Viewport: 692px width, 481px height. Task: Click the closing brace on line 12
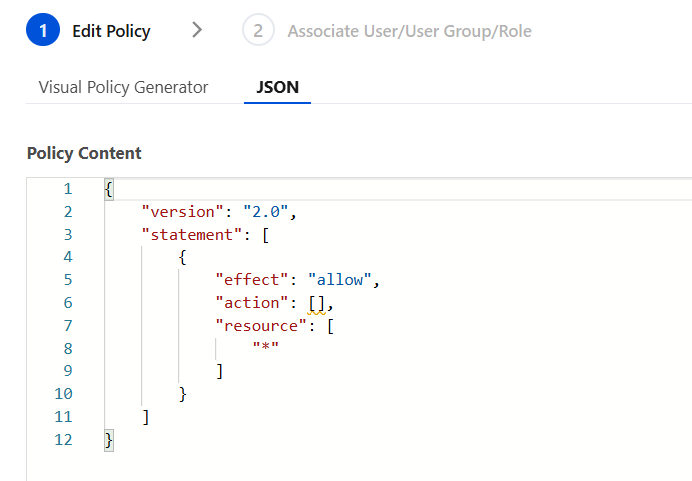click(x=108, y=440)
